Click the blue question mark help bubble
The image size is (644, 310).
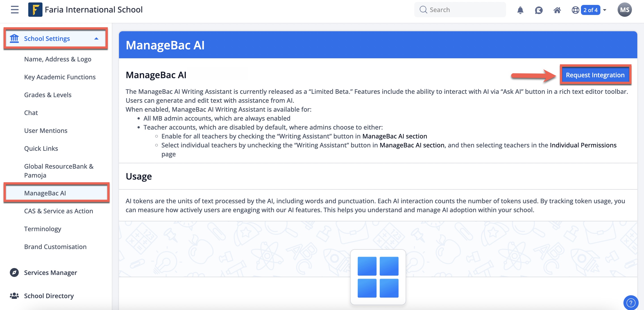[x=631, y=302]
